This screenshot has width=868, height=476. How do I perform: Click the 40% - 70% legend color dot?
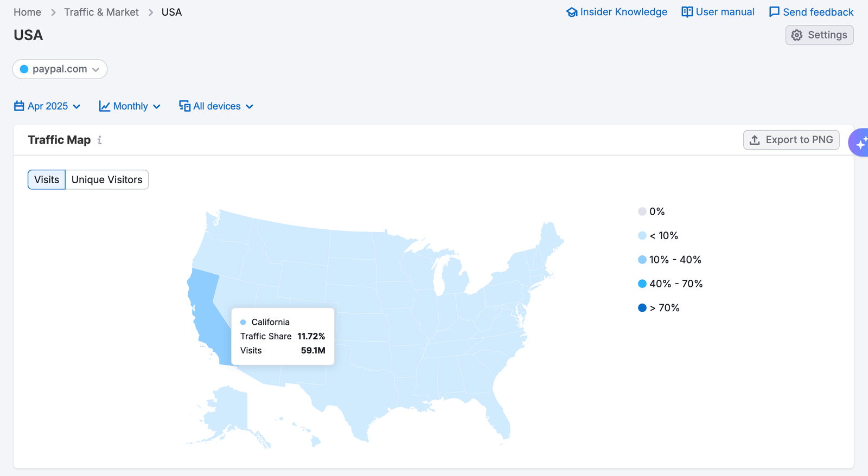(x=642, y=284)
